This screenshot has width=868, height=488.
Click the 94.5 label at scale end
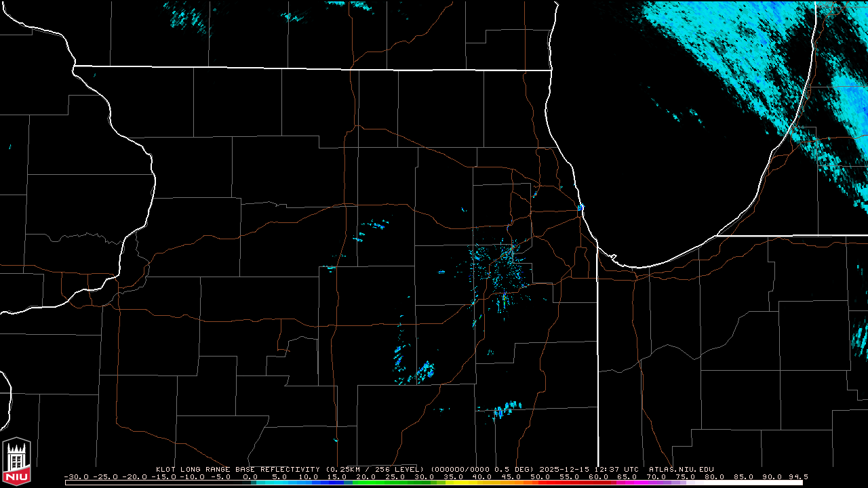click(x=797, y=476)
